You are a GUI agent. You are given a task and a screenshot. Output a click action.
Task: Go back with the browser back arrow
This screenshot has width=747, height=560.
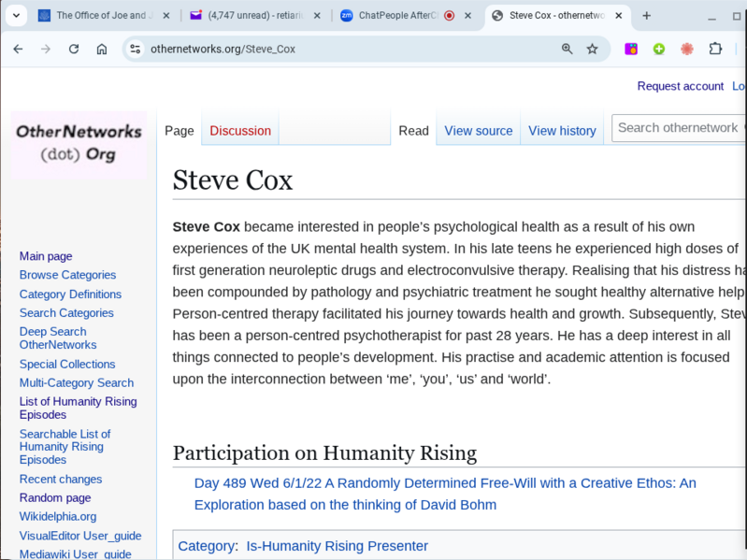click(18, 49)
